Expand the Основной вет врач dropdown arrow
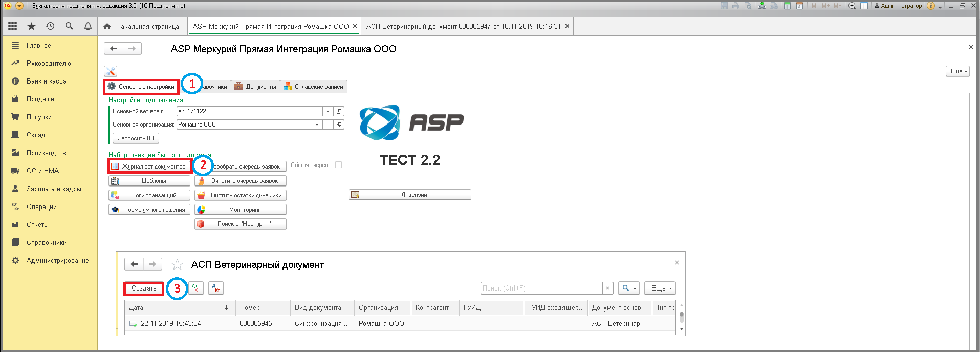980x352 pixels. coord(328,111)
